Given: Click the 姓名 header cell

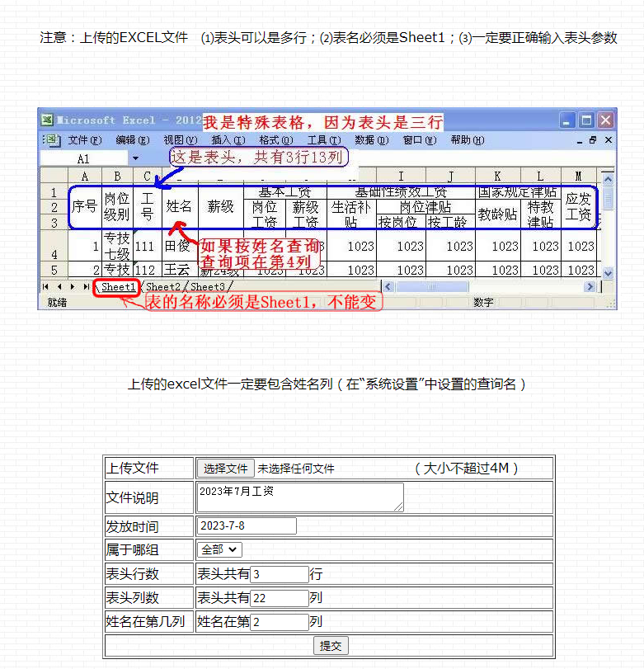Looking at the screenshot, I should pyautogui.click(x=180, y=206).
